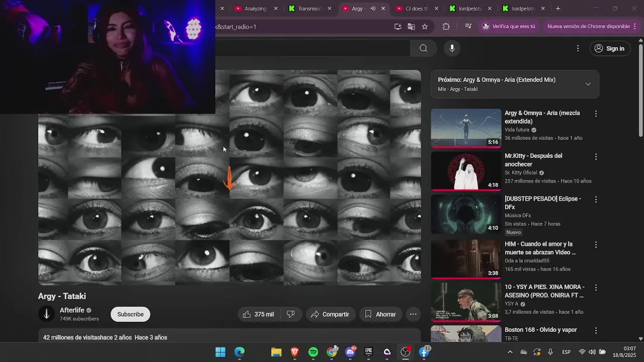
Task: Click the Afterlife channel avatar
Action: tap(46, 314)
